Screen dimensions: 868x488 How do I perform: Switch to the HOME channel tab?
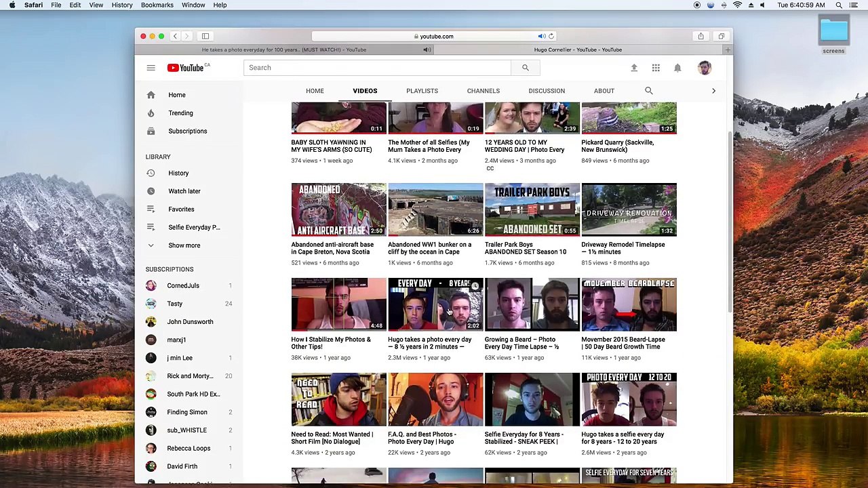coord(315,91)
